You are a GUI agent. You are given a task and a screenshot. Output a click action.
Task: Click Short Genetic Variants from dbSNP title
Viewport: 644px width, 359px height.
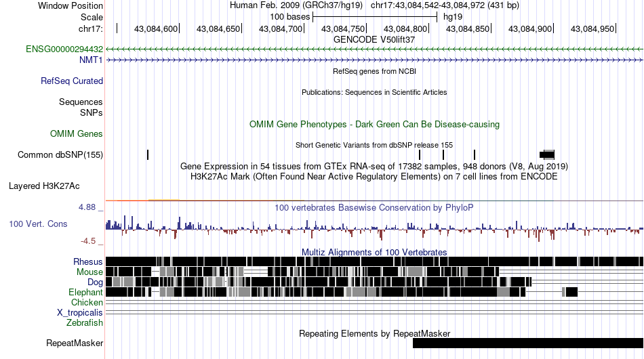[374, 145]
